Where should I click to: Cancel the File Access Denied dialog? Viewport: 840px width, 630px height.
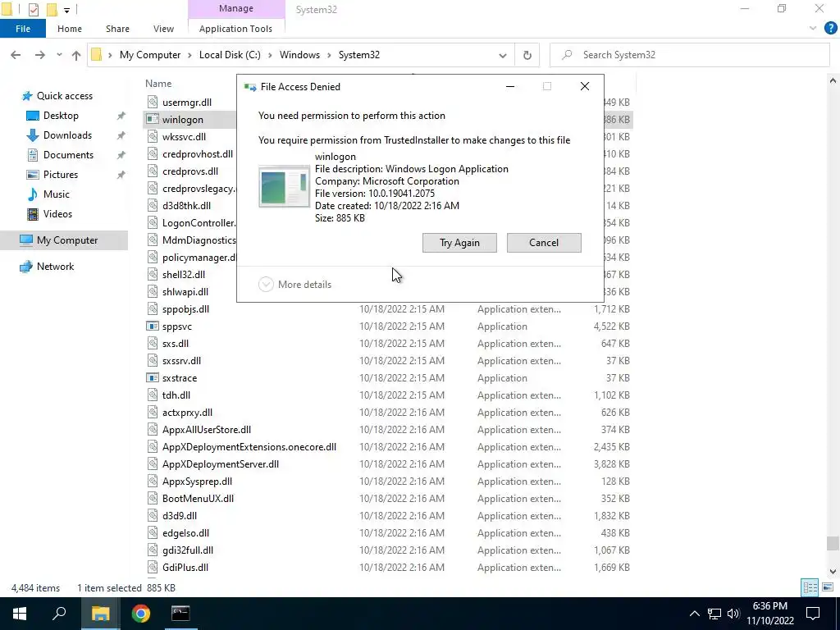click(x=544, y=243)
